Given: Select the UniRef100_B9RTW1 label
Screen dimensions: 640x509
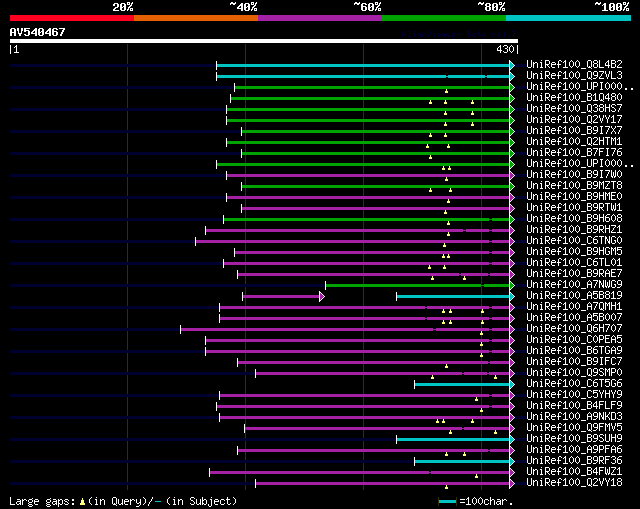Looking at the screenshot, I should [x=574, y=208].
